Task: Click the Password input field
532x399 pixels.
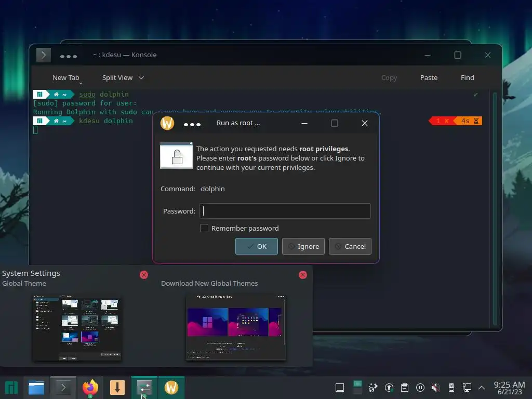Action: pos(285,211)
